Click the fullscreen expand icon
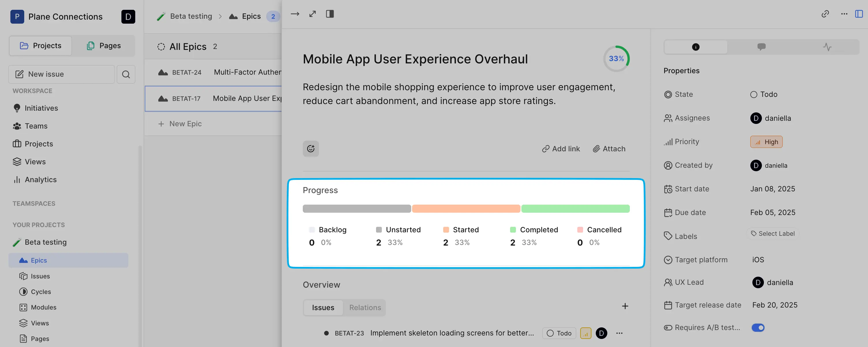The image size is (868, 347). click(312, 14)
